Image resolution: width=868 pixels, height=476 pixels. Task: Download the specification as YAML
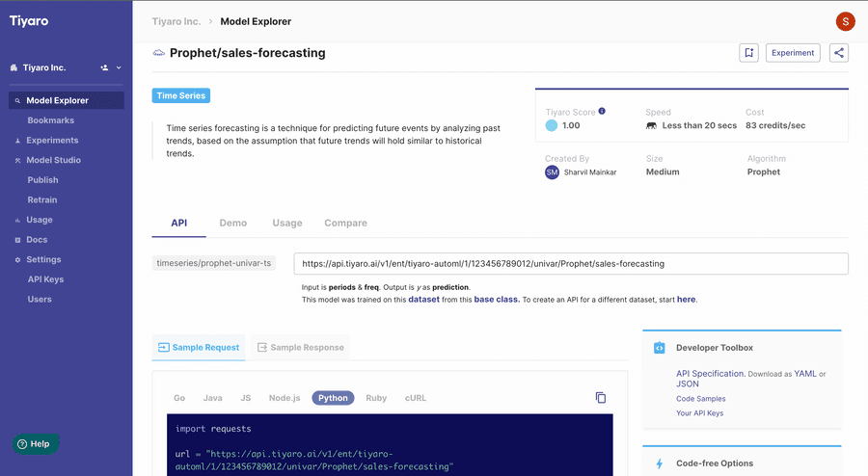point(805,374)
